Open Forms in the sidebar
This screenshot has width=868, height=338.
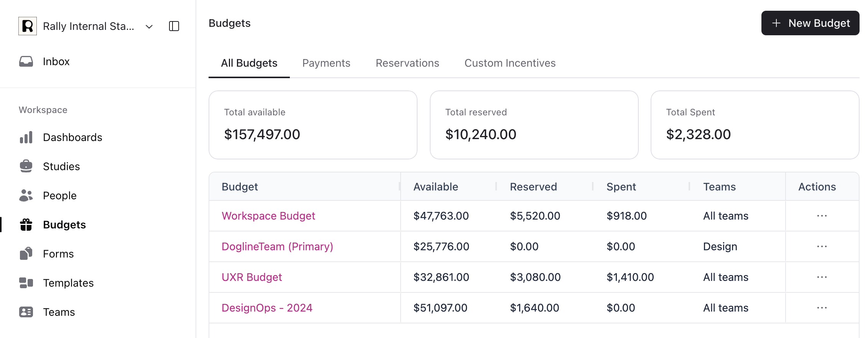[x=58, y=254]
